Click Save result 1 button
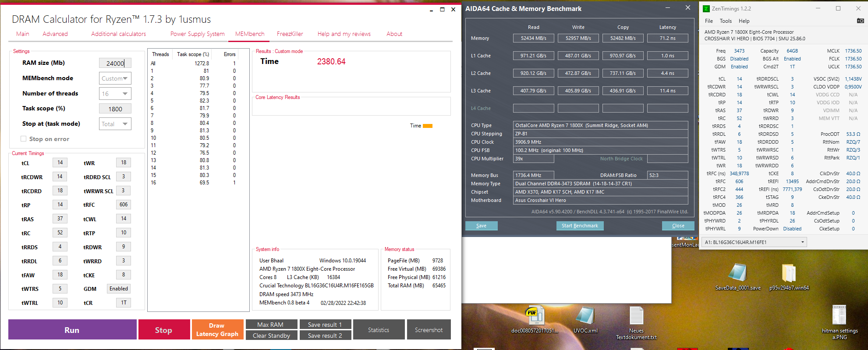Image resolution: width=868 pixels, height=350 pixels. pyautogui.click(x=325, y=325)
